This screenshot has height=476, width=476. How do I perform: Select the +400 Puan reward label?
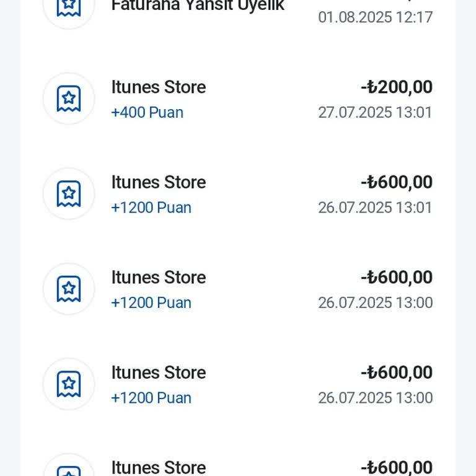[x=147, y=113]
